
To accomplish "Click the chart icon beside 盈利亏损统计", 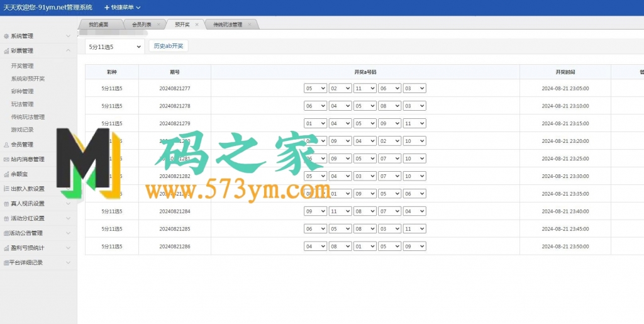I will (6, 248).
